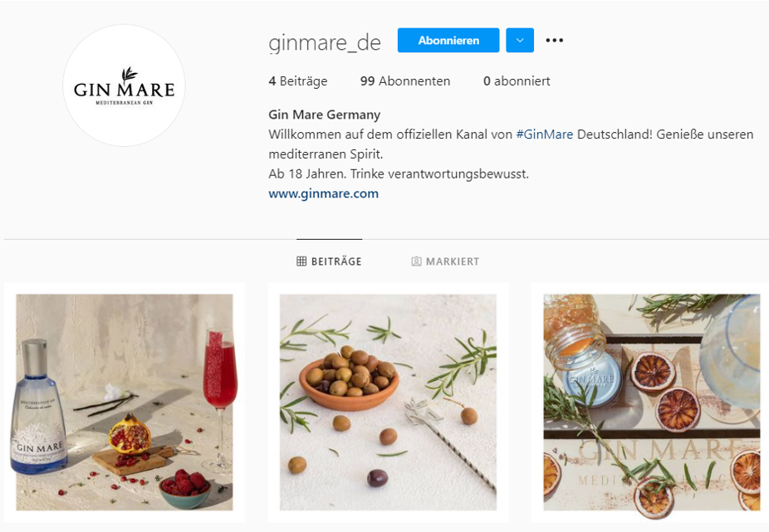Image resolution: width=769 pixels, height=532 pixels.
Task: Click the 4 Beiträge post count
Action: (x=298, y=81)
